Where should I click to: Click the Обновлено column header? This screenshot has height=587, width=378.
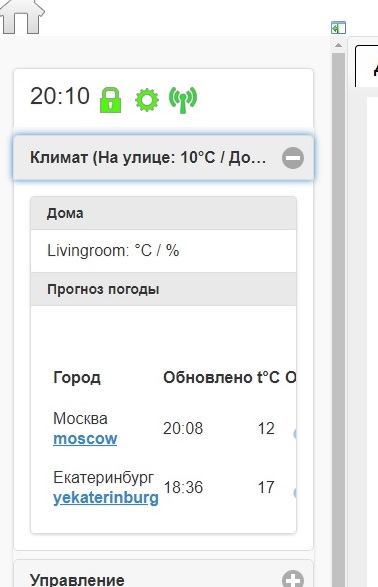pos(208,377)
